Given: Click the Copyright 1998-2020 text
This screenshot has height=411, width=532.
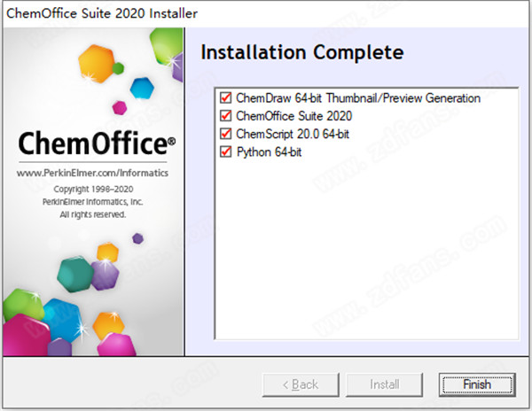Looking at the screenshot, I should pyautogui.click(x=92, y=190).
